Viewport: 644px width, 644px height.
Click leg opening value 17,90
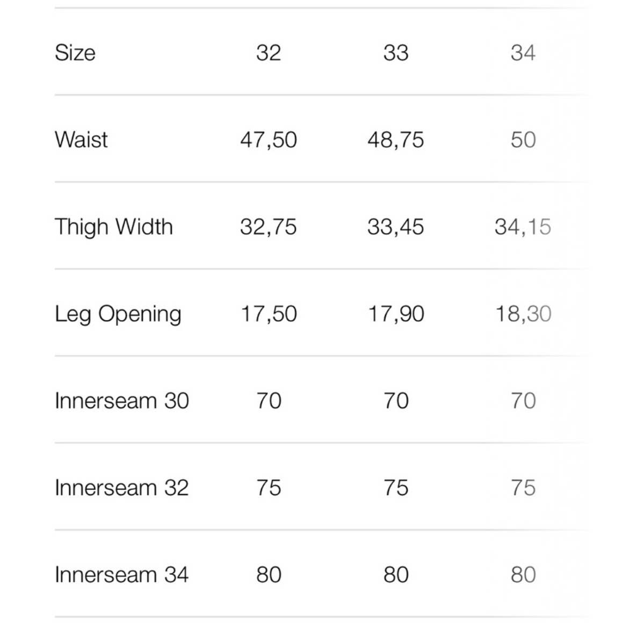(396, 314)
